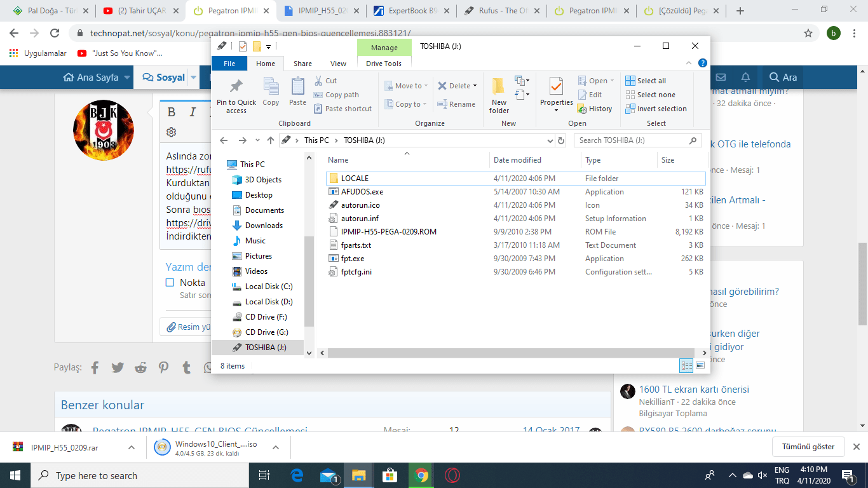Switch to the Share ribbon tab
Screen dimensions: 868x488
click(302, 64)
